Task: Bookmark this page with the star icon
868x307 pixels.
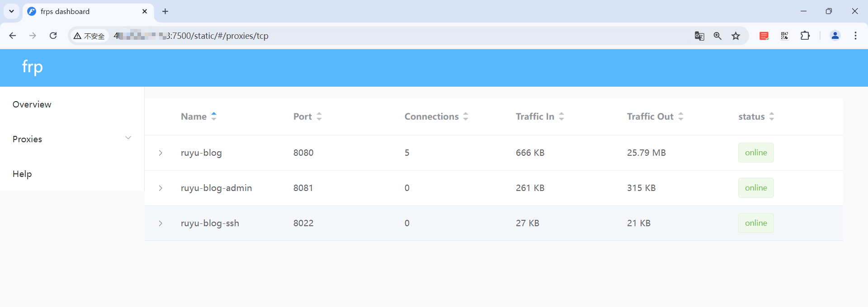Action: (736, 36)
